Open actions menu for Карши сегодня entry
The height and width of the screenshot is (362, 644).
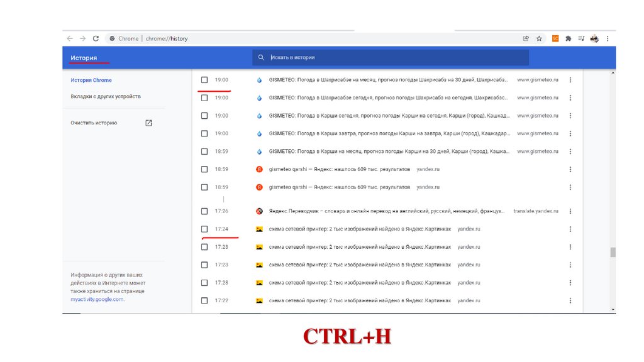point(570,116)
